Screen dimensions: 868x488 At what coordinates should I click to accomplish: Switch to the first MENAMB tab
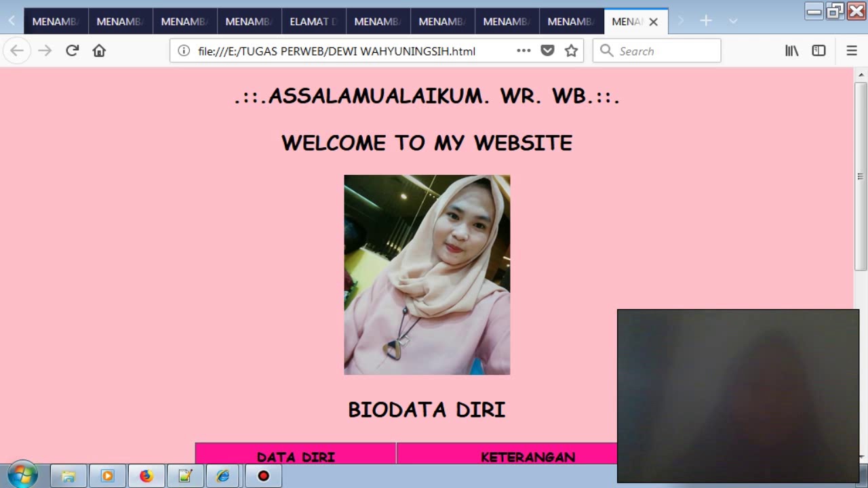point(56,22)
